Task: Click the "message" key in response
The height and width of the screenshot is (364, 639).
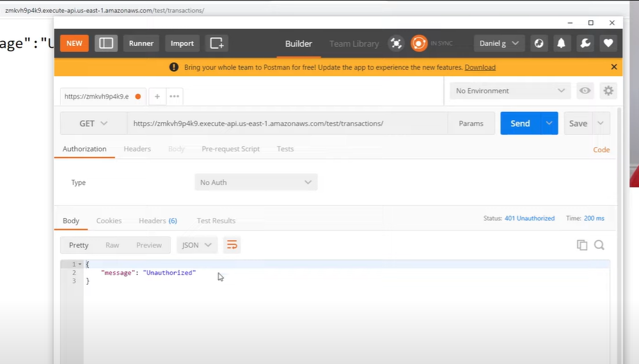Action: pos(118,273)
